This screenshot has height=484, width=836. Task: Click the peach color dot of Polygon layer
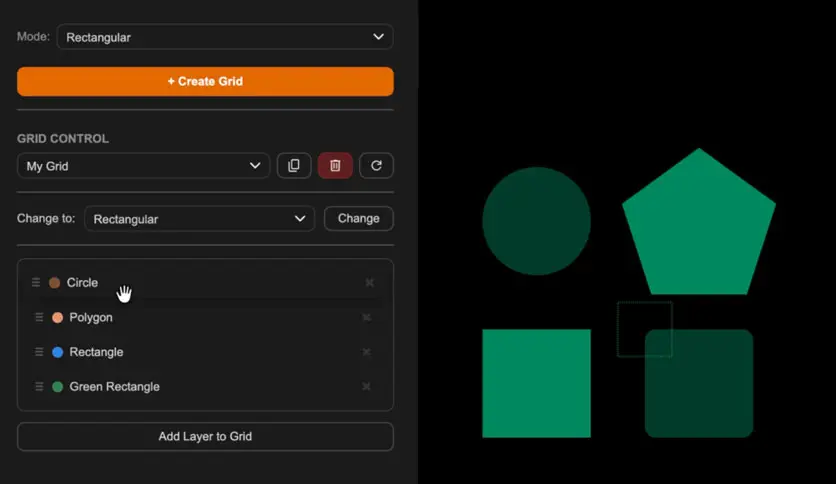pyautogui.click(x=58, y=318)
